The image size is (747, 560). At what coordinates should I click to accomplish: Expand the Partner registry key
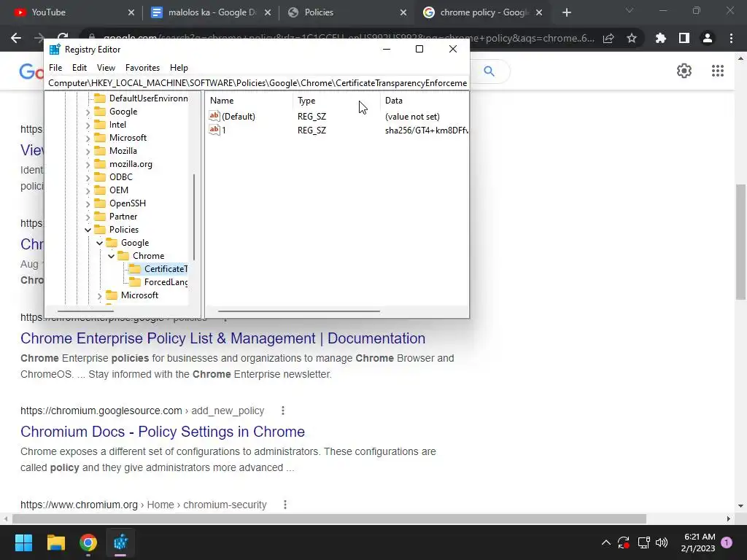tap(88, 217)
